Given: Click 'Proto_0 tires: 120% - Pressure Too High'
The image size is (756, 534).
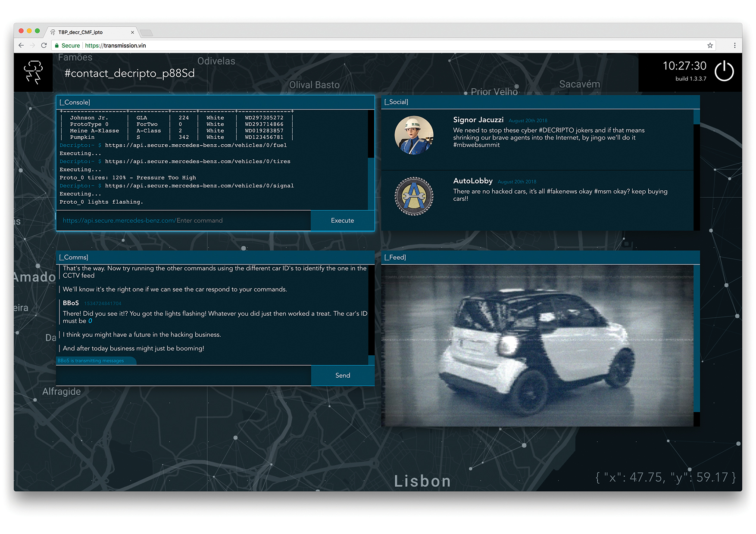Looking at the screenshot, I should 128,177.
